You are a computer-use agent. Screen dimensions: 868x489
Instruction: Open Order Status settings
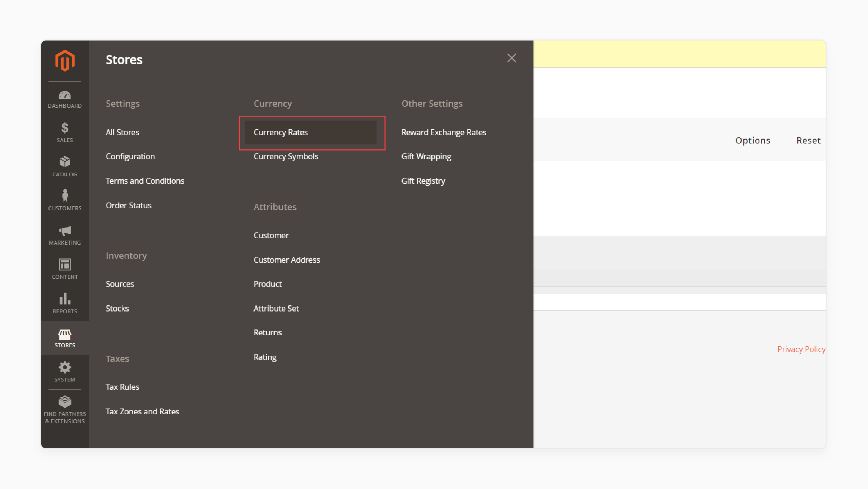click(128, 205)
